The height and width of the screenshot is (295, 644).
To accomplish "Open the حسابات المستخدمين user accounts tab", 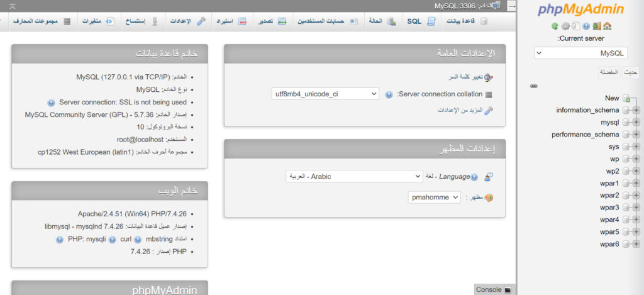I will pyautogui.click(x=328, y=21).
